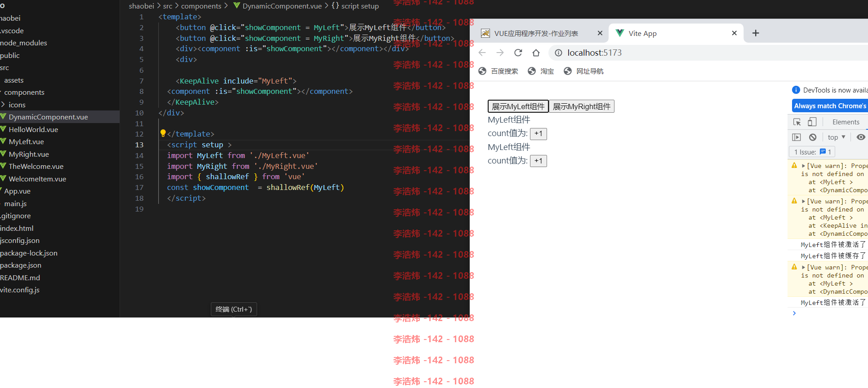Viewport: 868px width, 388px height.
Task: Clear the DevTools console
Action: point(812,137)
